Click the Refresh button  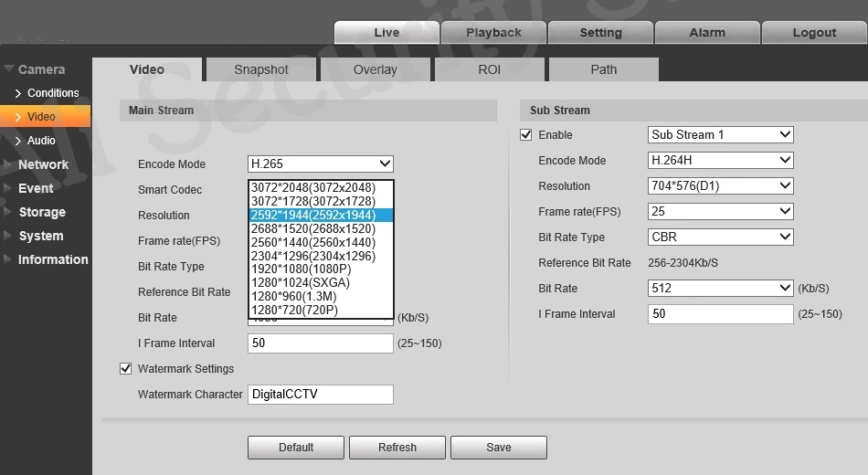[x=397, y=448]
